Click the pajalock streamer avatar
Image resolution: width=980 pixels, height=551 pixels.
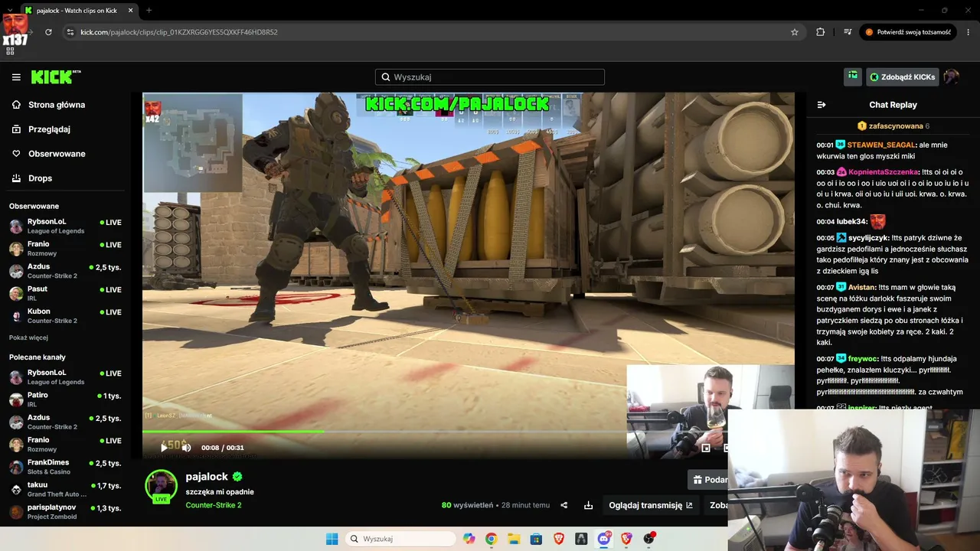tap(161, 487)
